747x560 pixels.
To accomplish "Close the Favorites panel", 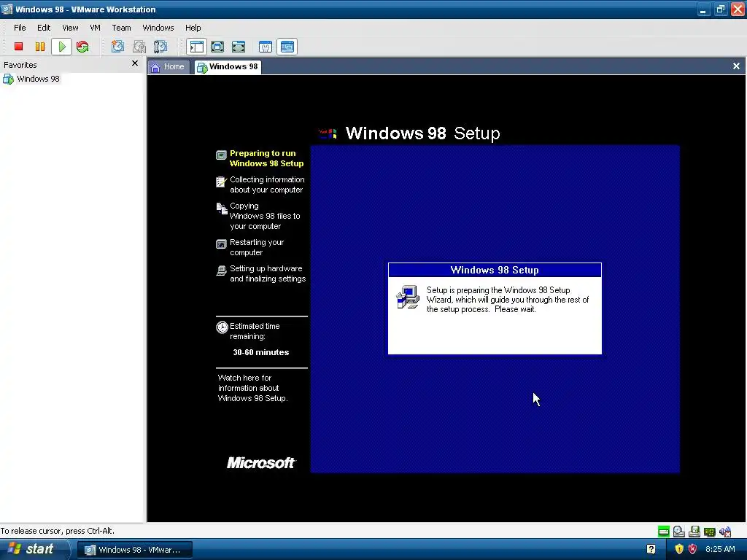I will click(x=135, y=63).
